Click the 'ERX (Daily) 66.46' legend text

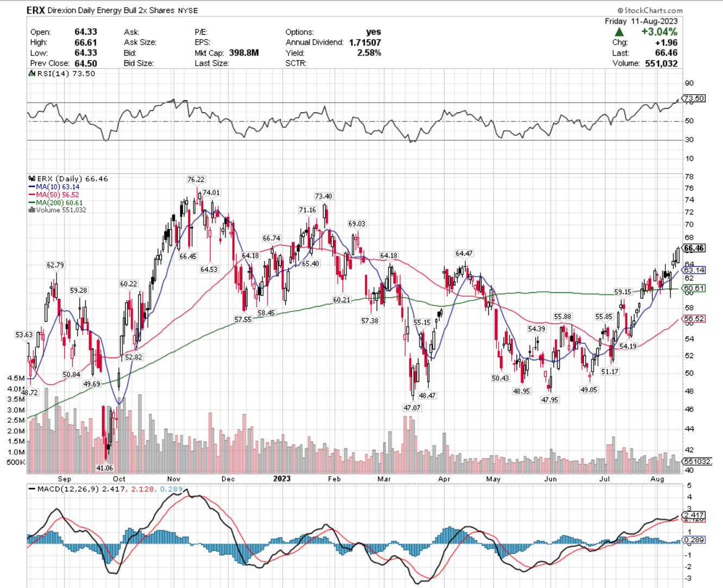click(72, 179)
